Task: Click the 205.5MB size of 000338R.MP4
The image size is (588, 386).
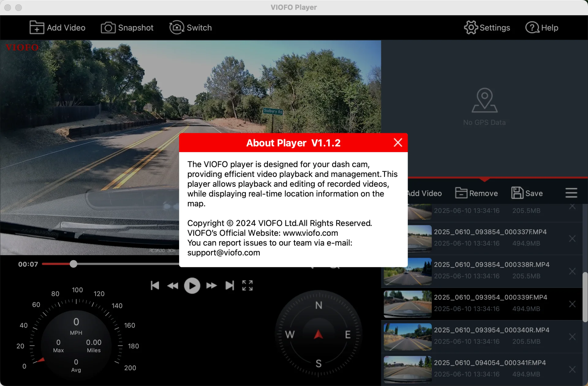Action: tap(526, 276)
